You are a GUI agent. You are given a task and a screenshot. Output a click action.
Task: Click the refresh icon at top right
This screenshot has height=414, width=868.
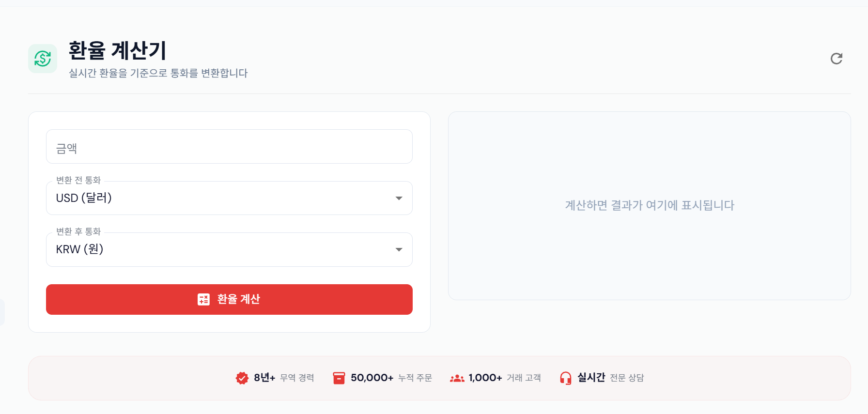pyautogui.click(x=837, y=59)
